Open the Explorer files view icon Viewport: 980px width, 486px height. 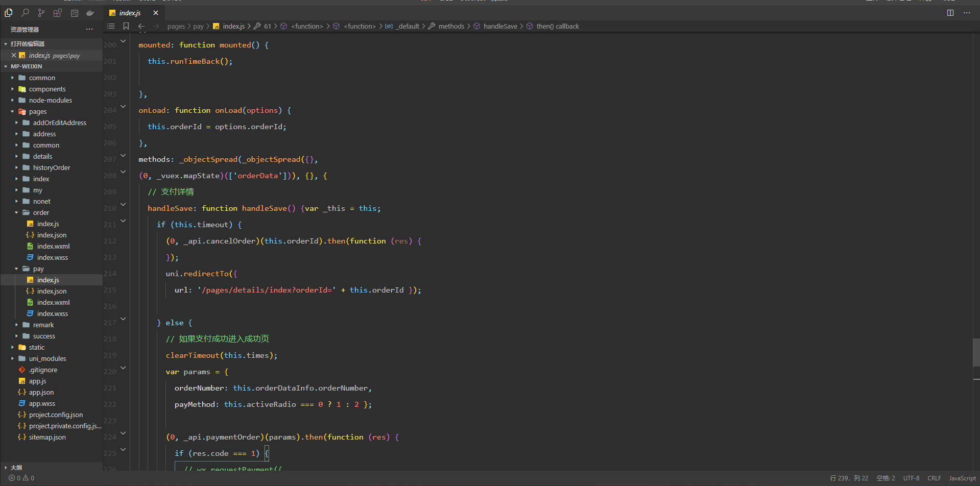pos(9,13)
